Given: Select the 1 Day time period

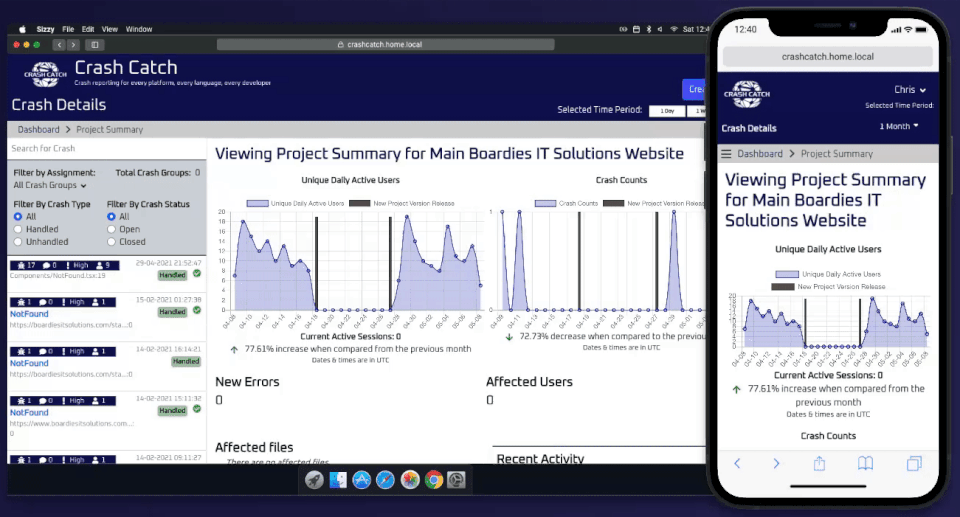Looking at the screenshot, I should [667, 111].
